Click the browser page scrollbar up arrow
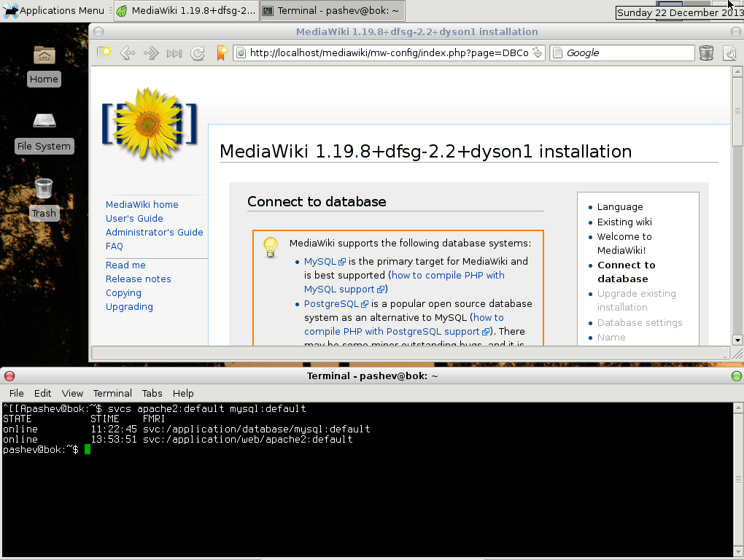Image resolution: width=744 pixels, height=560 pixels. (x=737, y=72)
